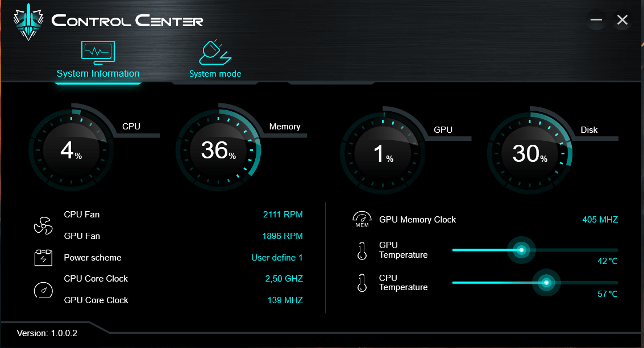Viewport: 644px width, 348px height.
Task: Click the CPU gauge label
Action: [x=131, y=127]
